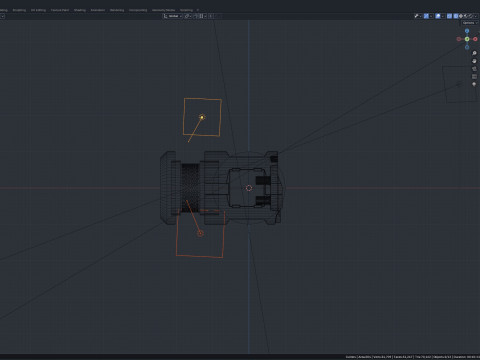Screen dimensions: 480x360
Task: Open the viewport shading options dropdown
Action: tap(476, 16)
